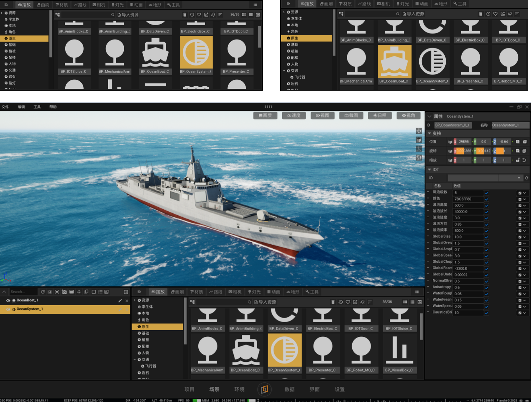Toggle the blue checkbox beside 颜色 value 7BC6FF80

click(487, 199)
